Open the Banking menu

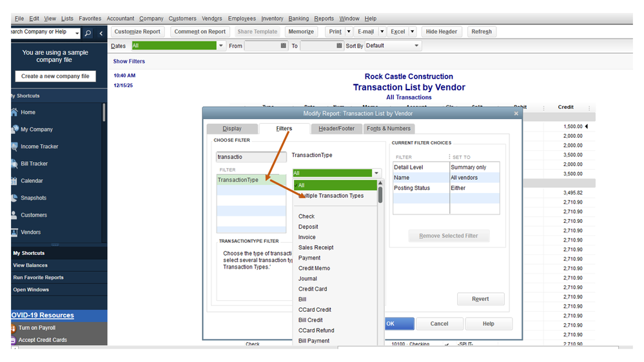point(298,19)
